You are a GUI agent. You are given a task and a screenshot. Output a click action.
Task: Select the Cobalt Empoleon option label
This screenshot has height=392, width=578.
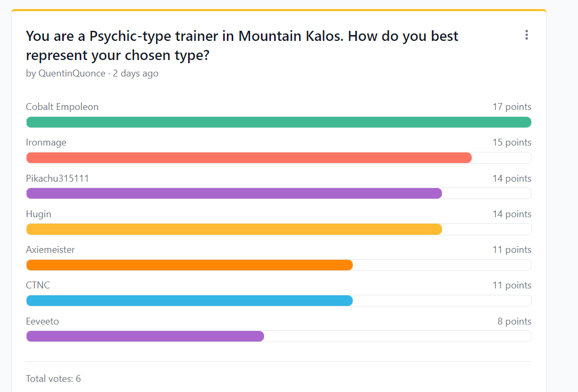pos(62,107)
